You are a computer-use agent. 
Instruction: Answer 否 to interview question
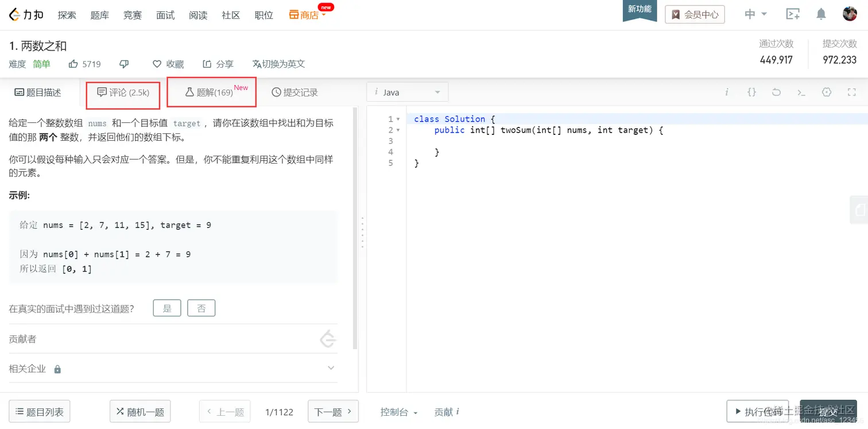click(201, 308)
